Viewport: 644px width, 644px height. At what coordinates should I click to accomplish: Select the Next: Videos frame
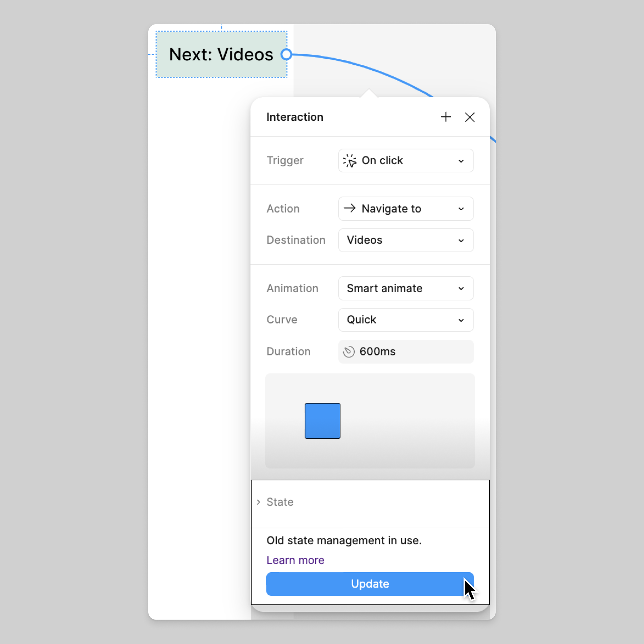[x=221, y=54]
